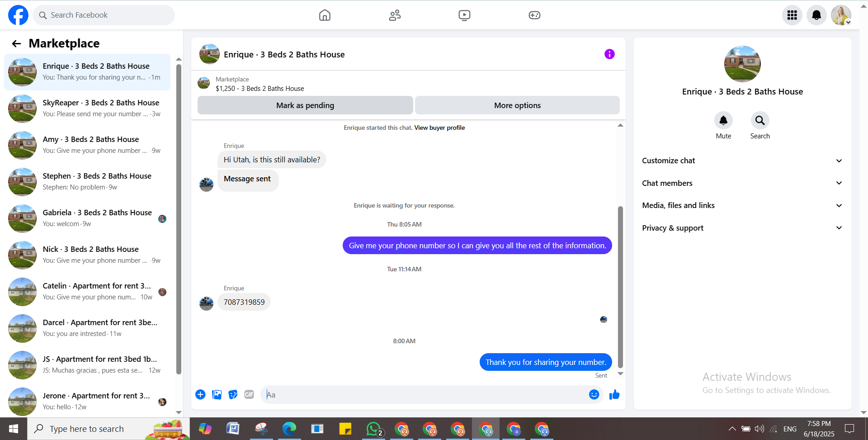Click the conversation list scroll up arrow
868x440 pixels.
(179, 59)
